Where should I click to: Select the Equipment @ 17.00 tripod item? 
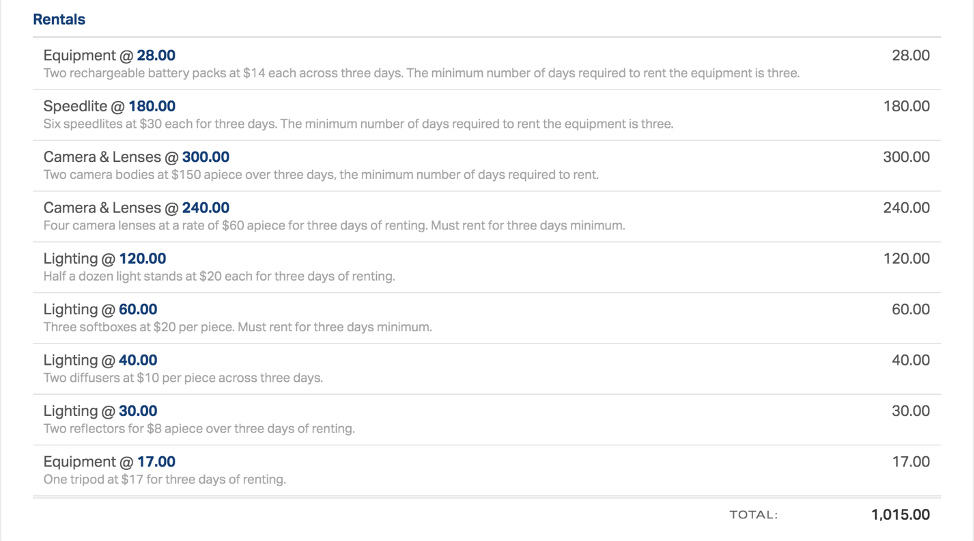(x=487, y=470)
